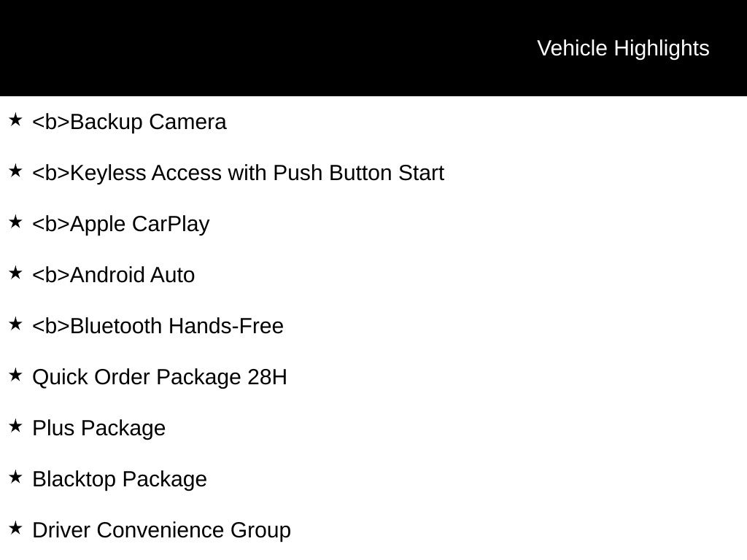Tap the star icon before Blacktop Package

(x=15, y=477)
